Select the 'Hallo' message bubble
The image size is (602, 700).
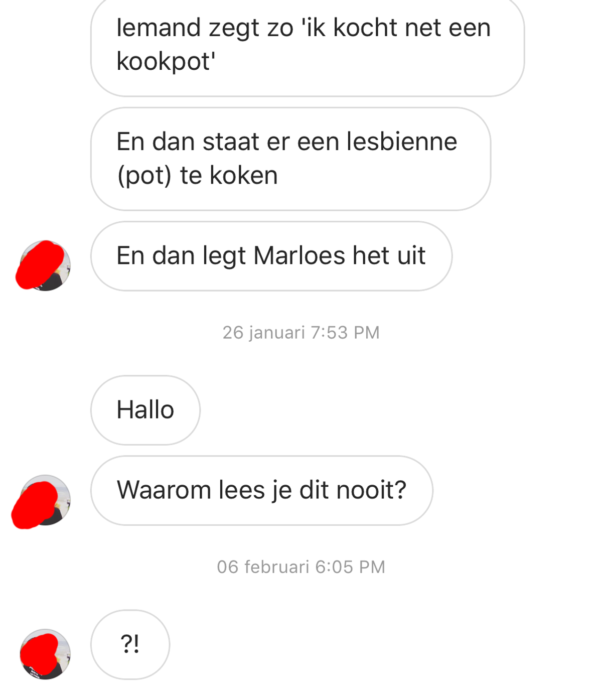pos(145,410)
